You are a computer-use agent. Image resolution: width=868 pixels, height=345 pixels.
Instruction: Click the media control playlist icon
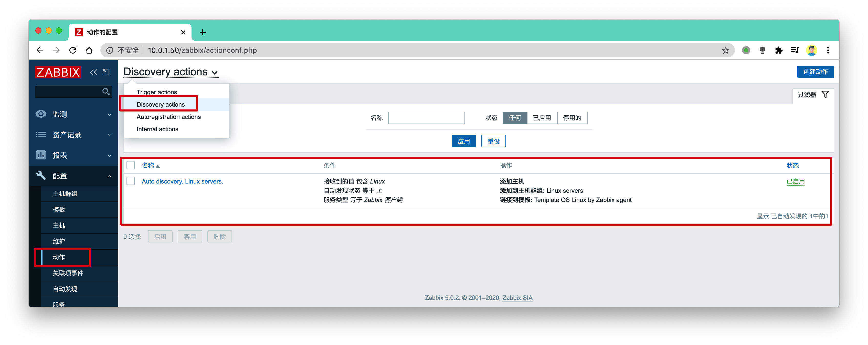coord(795,50)
